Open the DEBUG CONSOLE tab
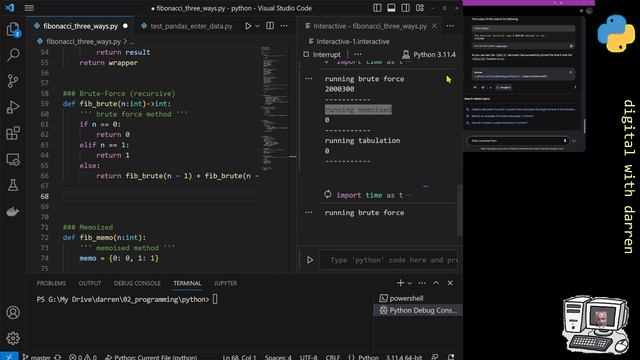 pyautogui.click(x=137, y=283)
